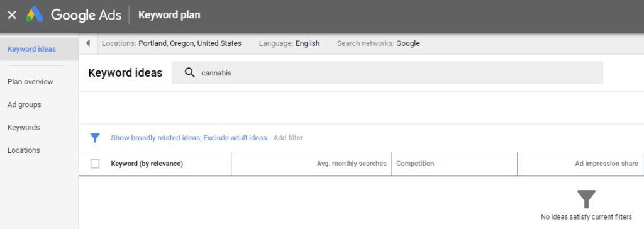The width and height of the screenshot is (644, 229).
Task: Click the Keyword ideas heading
Action: click(x=125, y=73)
